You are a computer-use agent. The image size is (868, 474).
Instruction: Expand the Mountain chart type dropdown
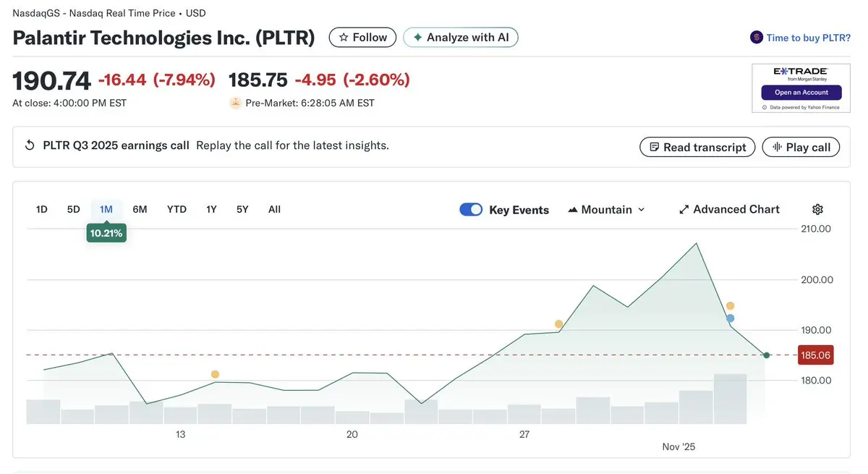coord(606,209)
